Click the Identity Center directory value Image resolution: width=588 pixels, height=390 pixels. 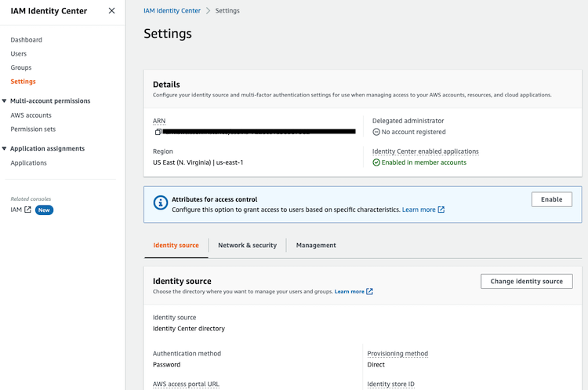[x=189, y=329]
